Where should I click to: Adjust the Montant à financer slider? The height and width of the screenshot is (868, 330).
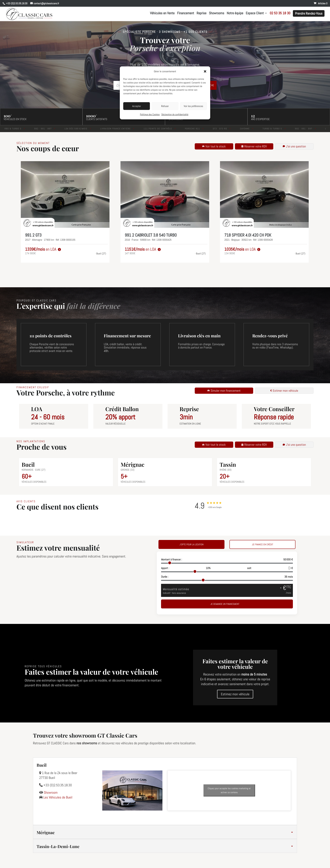point(170,563)
